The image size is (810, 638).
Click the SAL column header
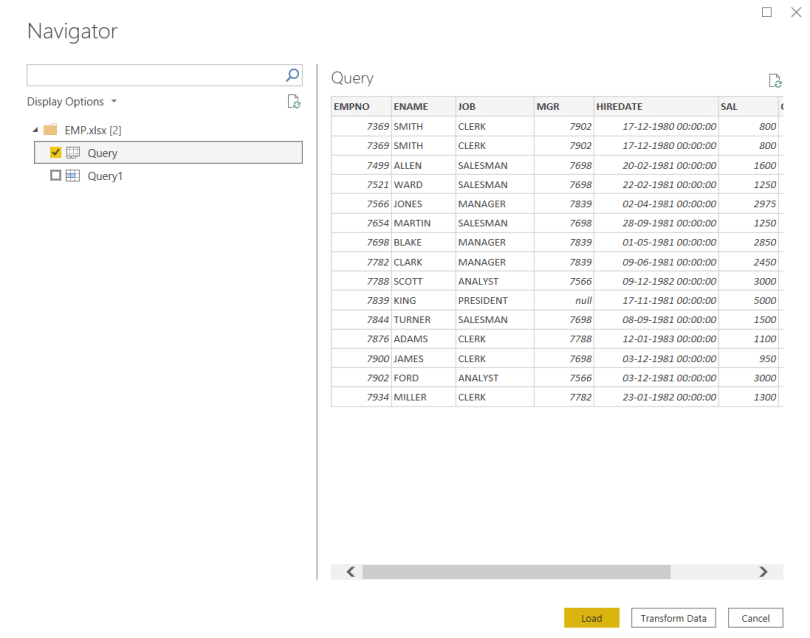[x=747, y=106]
